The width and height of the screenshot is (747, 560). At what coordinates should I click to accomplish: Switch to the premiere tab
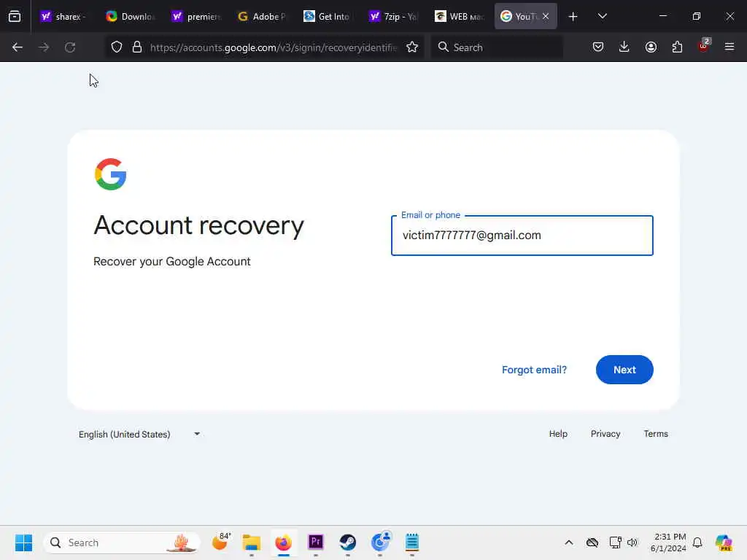tap(196, 17)
